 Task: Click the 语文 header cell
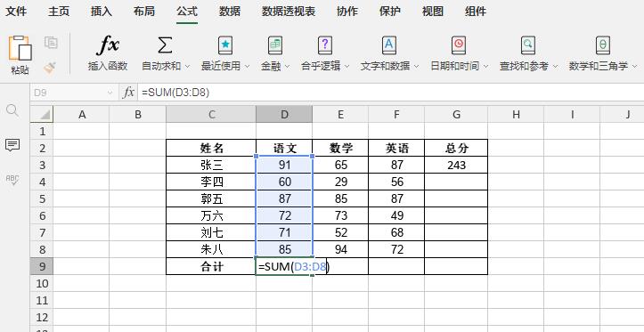point(284,148)
